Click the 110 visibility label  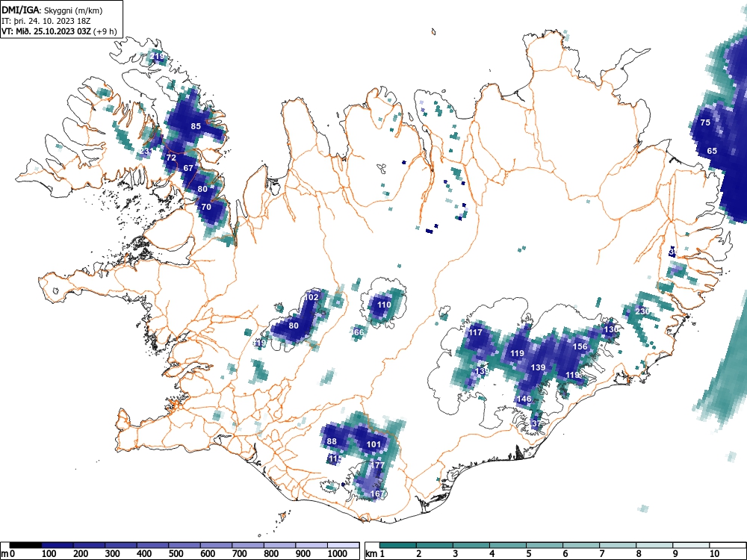point(384,305)
